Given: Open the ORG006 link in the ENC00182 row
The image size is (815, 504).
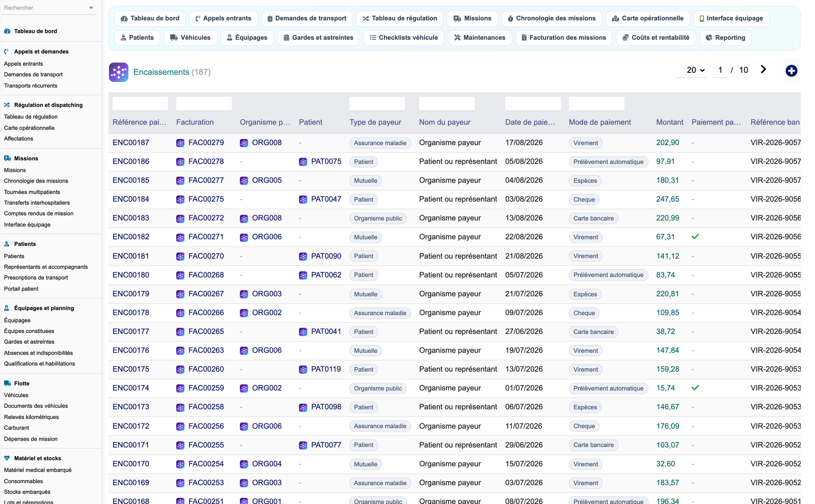Looking at the screenshot, I should 267,237.
